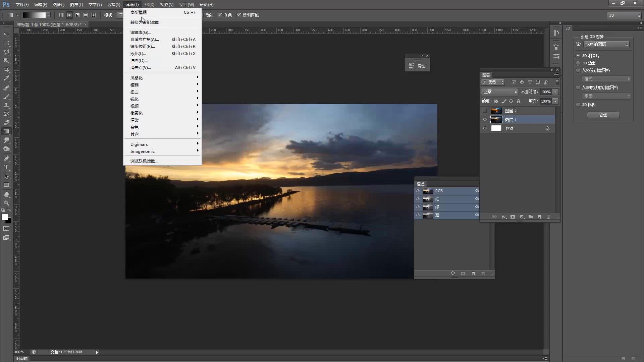This screenshot has width=644, height=362.
Task: Click the fx layer style icon
Action: point(504,217)
